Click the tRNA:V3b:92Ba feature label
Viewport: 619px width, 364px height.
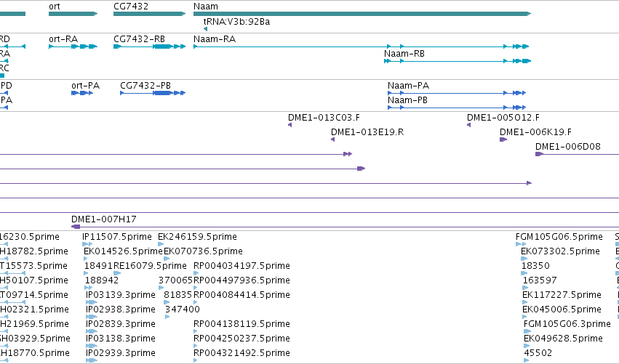(x=236, y=22)
